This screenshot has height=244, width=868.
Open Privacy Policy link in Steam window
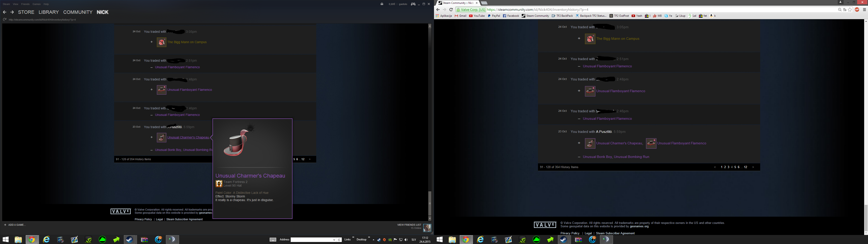(x=143, y=219)
